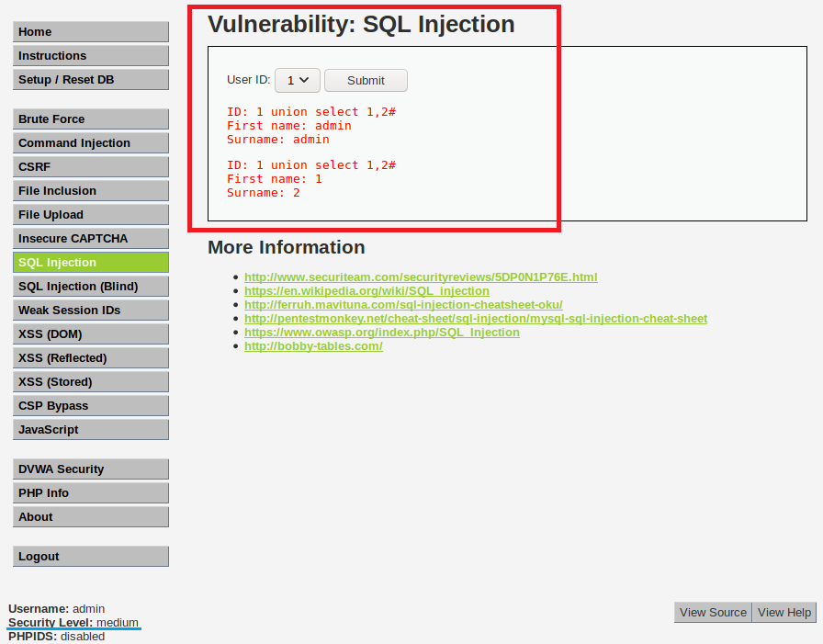Select Brute Force from the sidebar
Viewport: 823px width, 644px height.
coord(91,119)
